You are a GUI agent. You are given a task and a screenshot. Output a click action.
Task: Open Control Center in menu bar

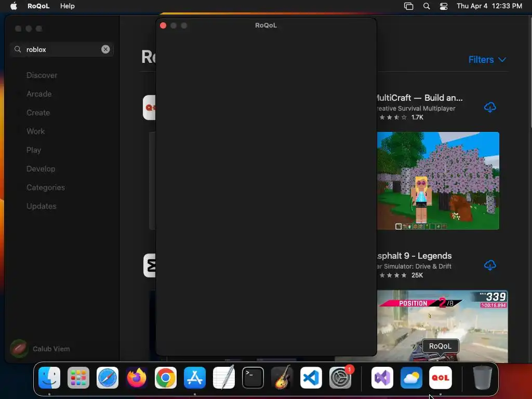[444, 6]
